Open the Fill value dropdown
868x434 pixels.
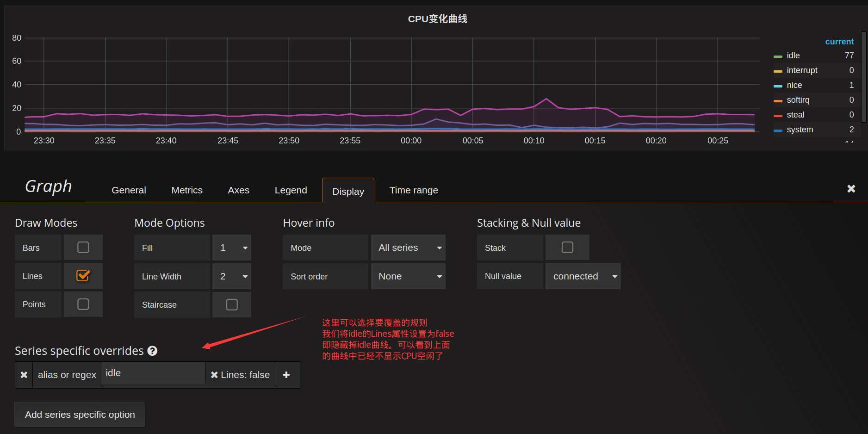(232, 248)
